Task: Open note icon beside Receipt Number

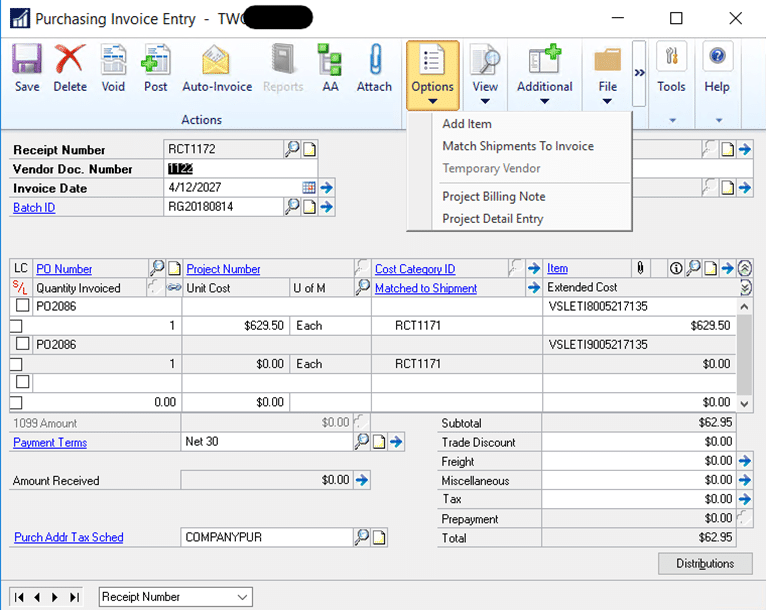Action: pyautogui.click(x=309, y=149)
